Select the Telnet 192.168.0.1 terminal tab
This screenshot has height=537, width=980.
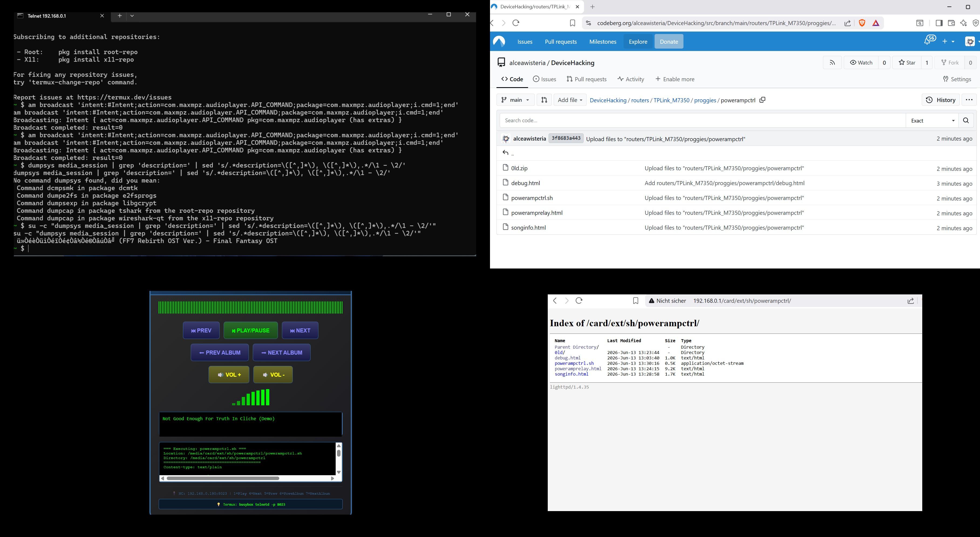point(61,16)
